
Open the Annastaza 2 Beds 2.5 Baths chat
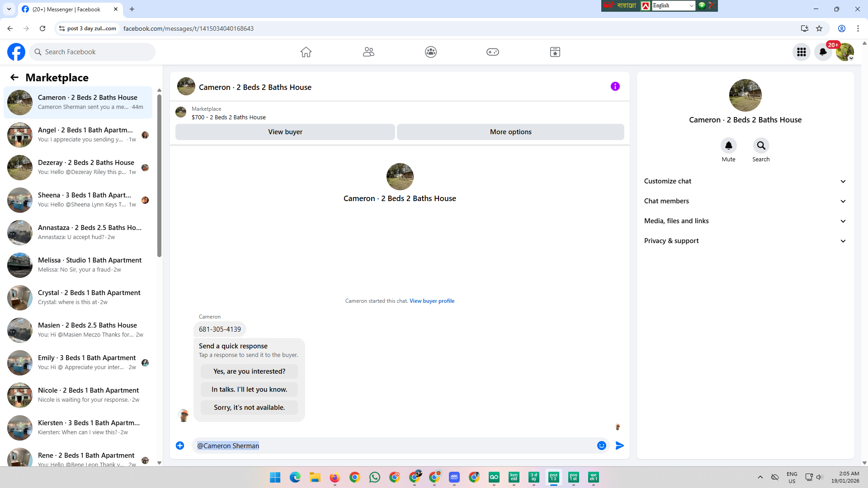[78, 233]
